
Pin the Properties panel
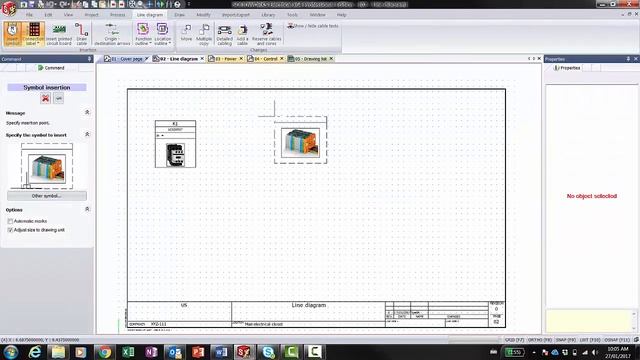(x=628, y=59)
